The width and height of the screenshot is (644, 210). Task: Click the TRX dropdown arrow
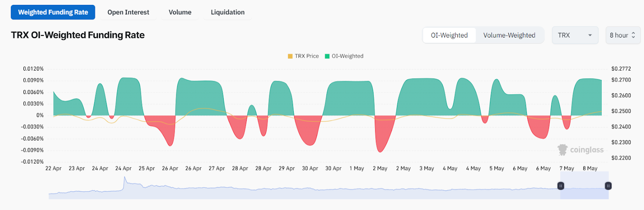point(590,35)
